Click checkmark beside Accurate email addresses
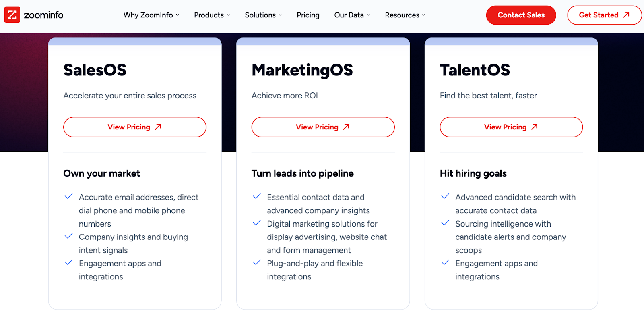This screenshot has width=644, height=316. tap(69, 197)
